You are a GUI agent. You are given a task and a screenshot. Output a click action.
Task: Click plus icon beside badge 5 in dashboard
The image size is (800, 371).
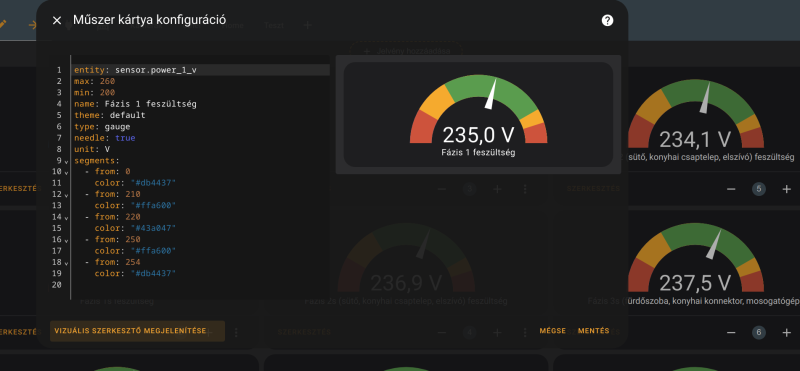786,189
